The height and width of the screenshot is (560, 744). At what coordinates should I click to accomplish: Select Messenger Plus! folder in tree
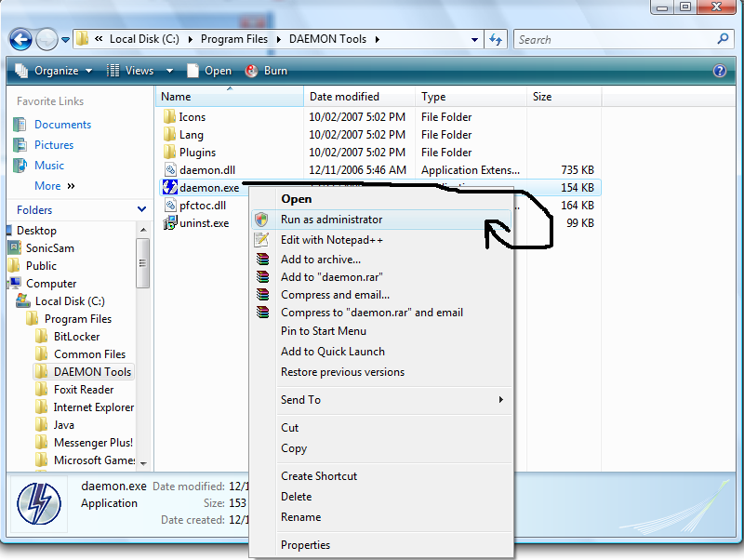click(x=93, y=442)
